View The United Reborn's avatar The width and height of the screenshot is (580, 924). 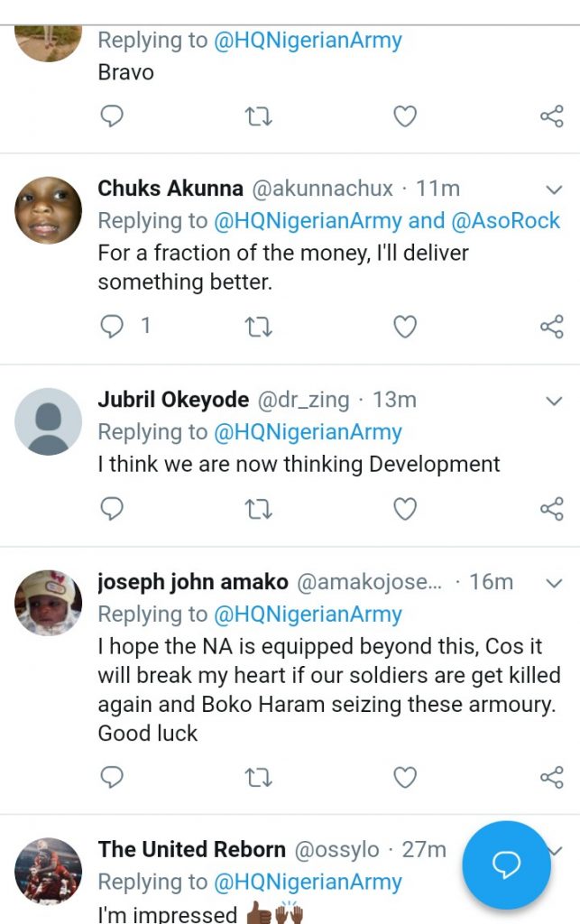pos(49,870)
